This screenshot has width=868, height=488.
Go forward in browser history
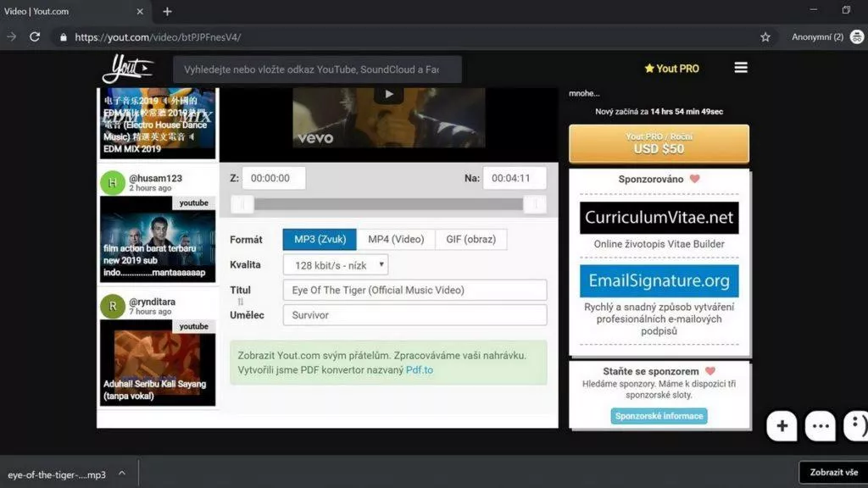[x=11, y=37]
